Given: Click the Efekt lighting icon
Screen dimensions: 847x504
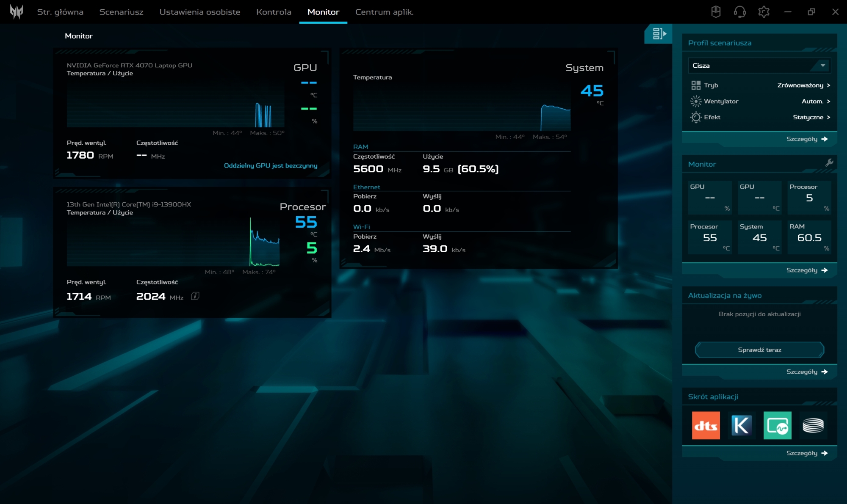Looking at the screenshot, I should click(696, 117).
